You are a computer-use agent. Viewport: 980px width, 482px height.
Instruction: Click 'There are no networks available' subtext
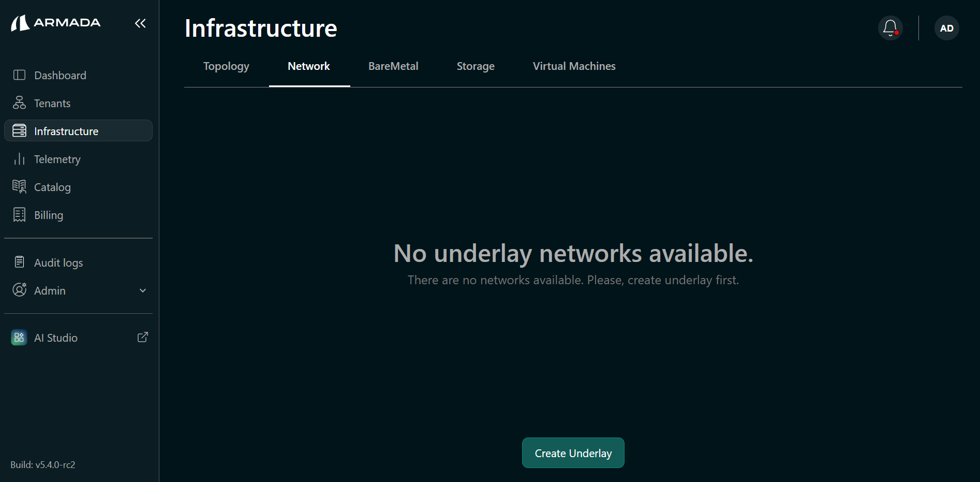[x=573, y=280]
